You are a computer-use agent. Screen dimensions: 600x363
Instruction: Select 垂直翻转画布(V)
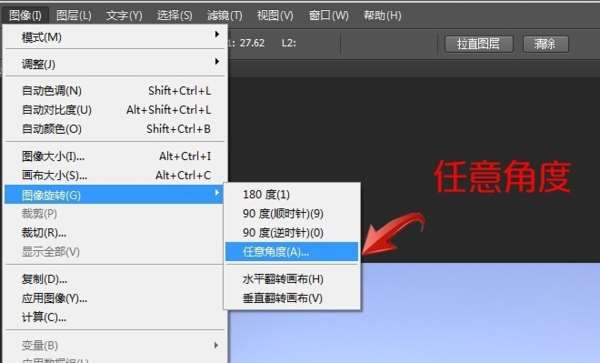pos(292,298)
